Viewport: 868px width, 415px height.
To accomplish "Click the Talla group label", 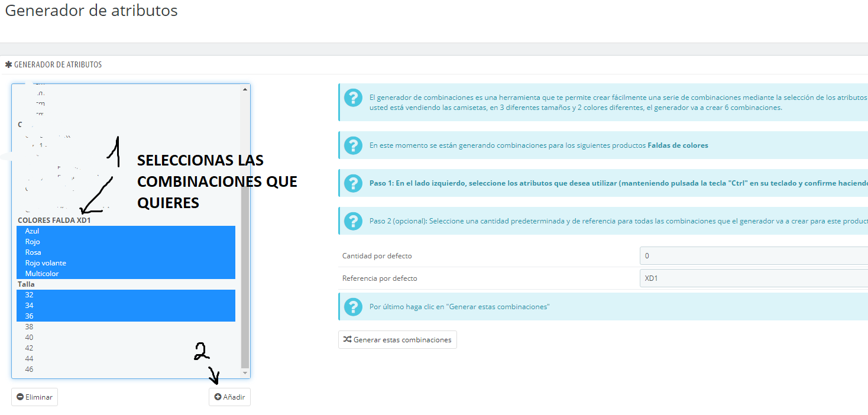I will click(26, 284).
